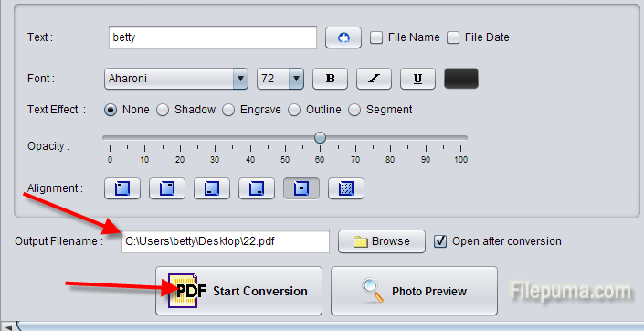Toggle Italic text formatting
The image size is (644, 331).
[374, 79]
